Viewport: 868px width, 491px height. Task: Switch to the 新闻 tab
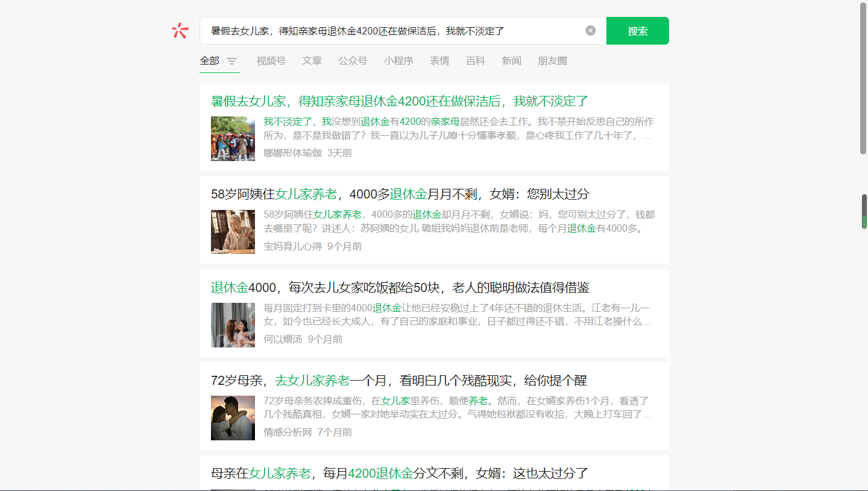[511, 61]
